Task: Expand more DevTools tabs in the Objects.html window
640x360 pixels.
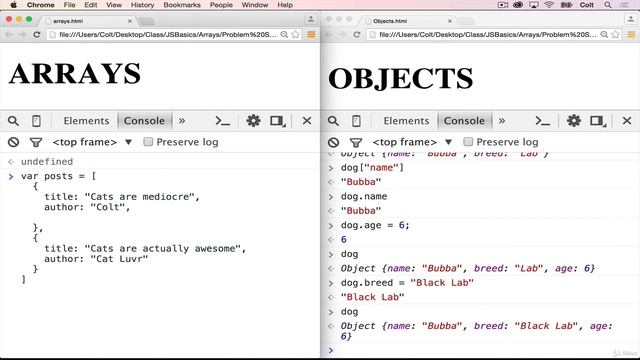Action: click(x=502, y=121)
